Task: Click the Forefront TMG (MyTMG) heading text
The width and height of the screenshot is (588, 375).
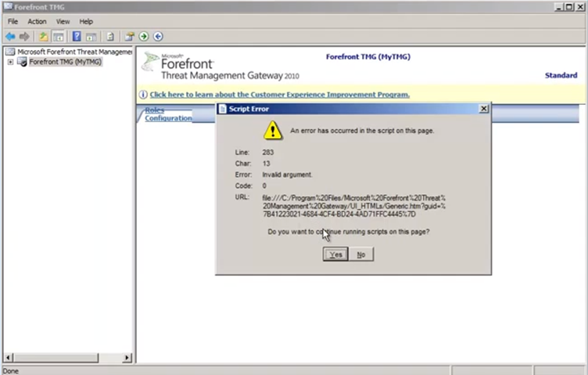Action: pos(367,56)
